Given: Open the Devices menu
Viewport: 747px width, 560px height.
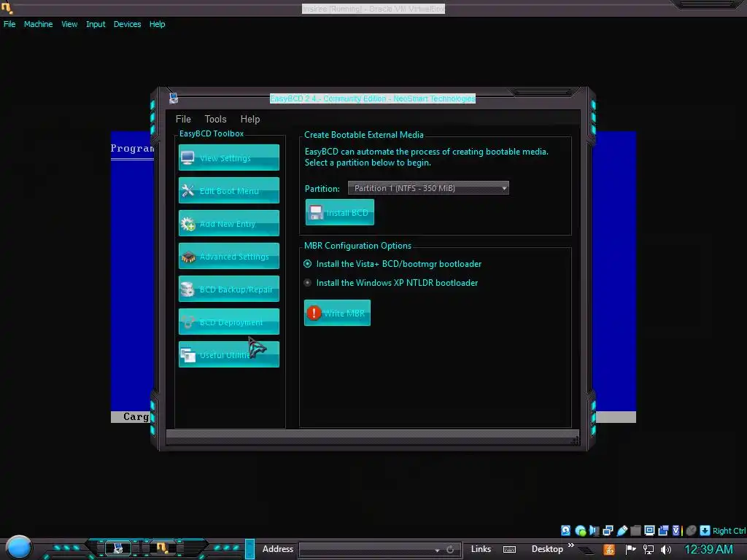Looking at the screenshot, I should 127,24.
